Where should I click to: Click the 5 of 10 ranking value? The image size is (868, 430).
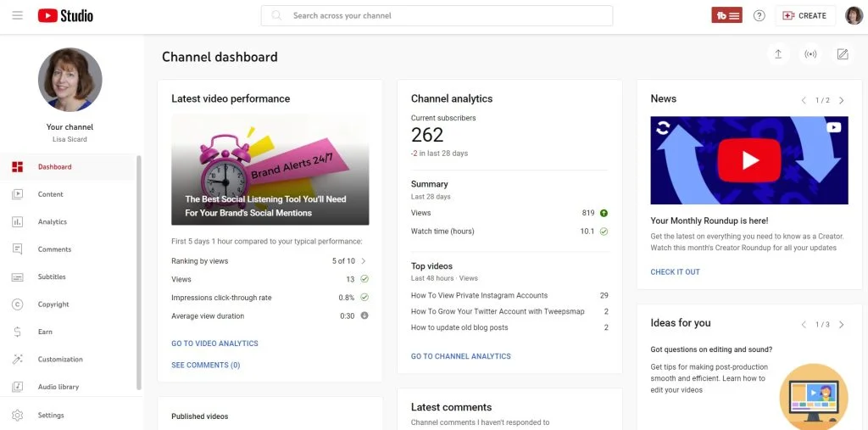344,261
